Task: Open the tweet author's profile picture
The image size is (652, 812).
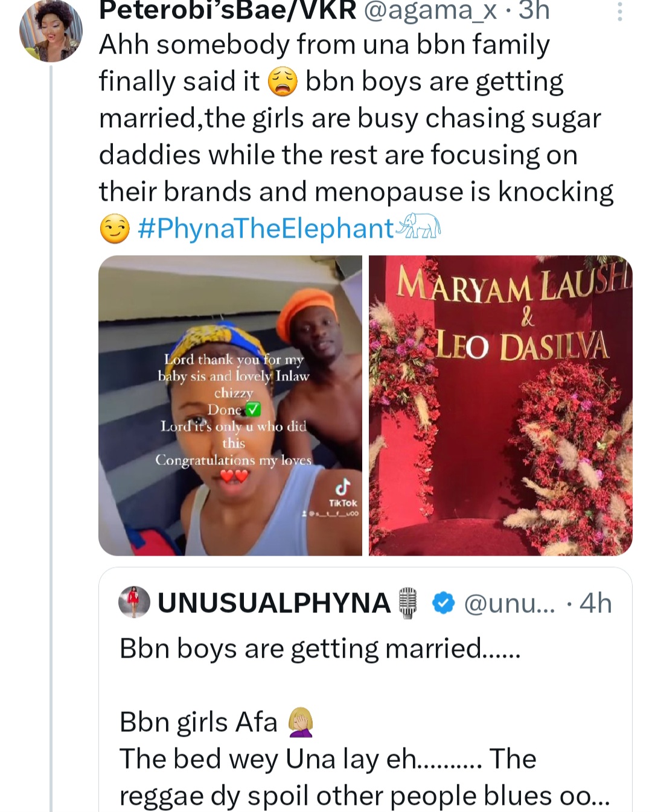Action: click(x=50, y=31)
